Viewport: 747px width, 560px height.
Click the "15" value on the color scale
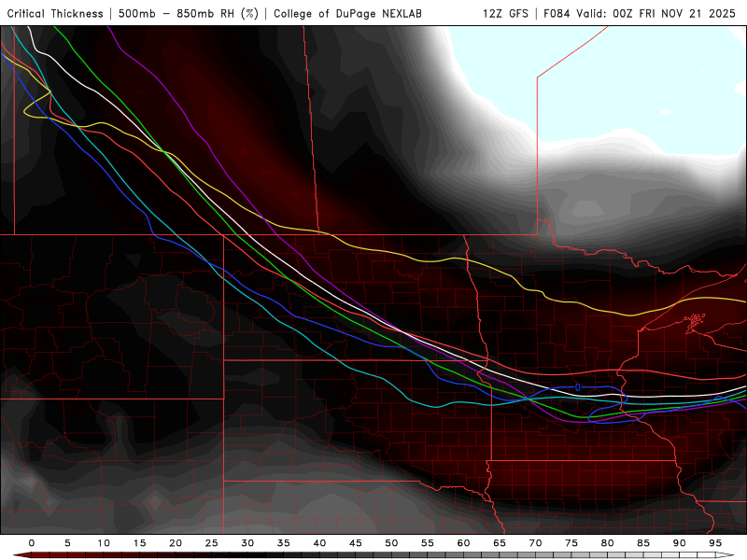[x=139, y=543]
